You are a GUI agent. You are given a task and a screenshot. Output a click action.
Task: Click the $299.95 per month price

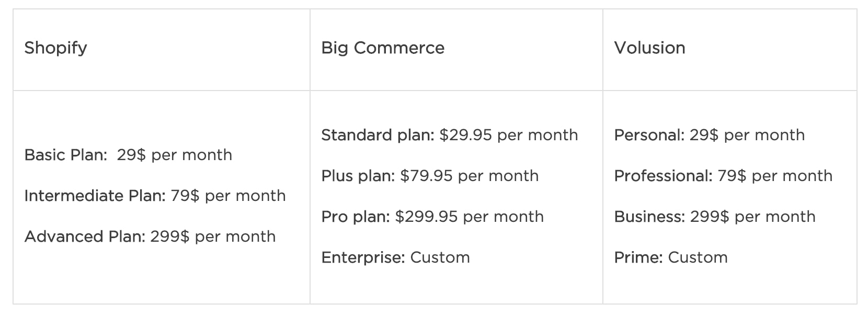(x=469, y=217)
